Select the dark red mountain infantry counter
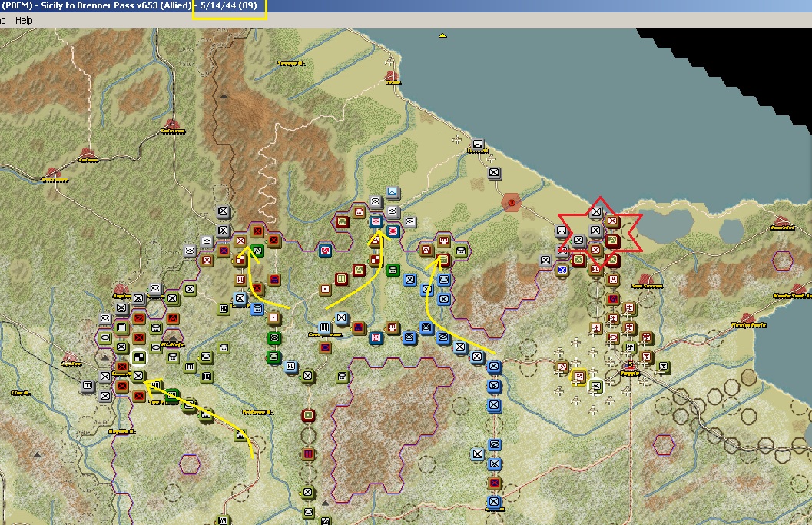The image size is (812, 525). point(360,270)
